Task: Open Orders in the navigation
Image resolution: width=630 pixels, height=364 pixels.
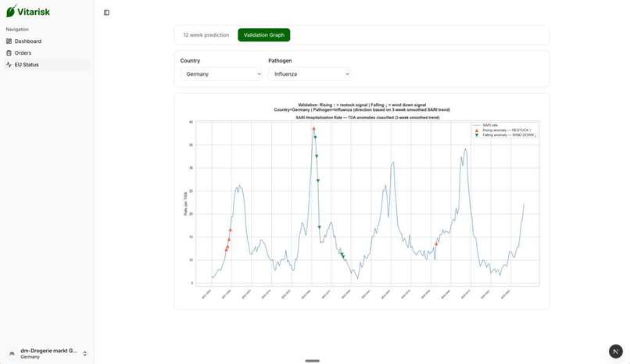Action: tap(47, 53)
